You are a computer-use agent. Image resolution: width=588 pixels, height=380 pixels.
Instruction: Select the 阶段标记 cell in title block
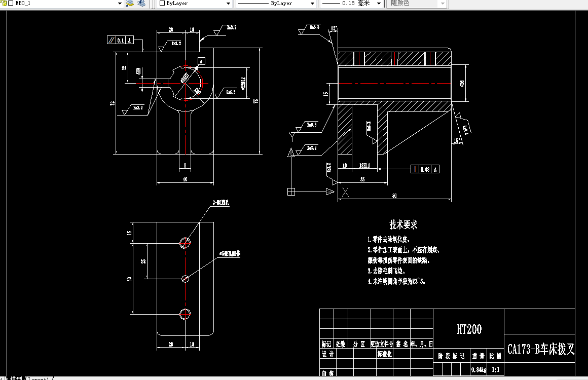coord(452,356)
